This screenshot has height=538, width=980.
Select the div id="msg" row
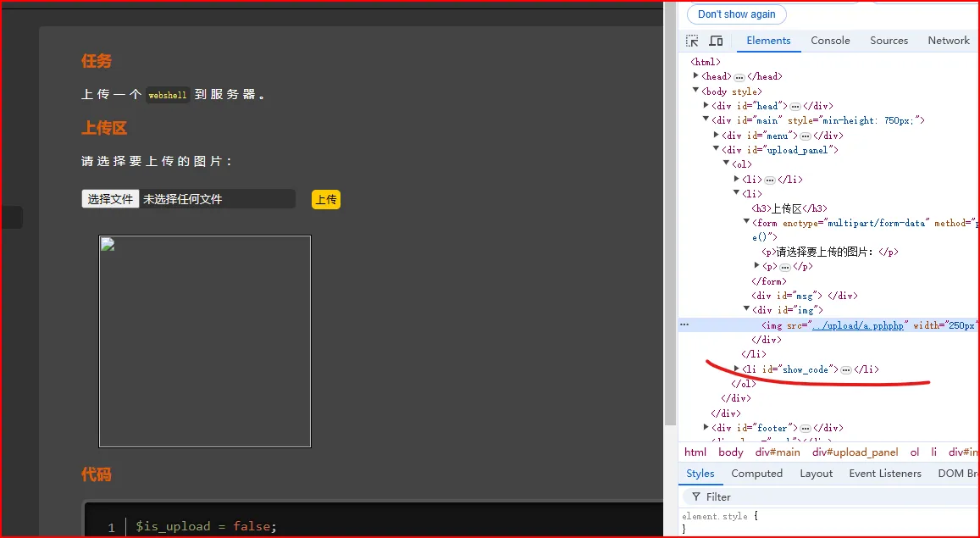tap(804, 297)
